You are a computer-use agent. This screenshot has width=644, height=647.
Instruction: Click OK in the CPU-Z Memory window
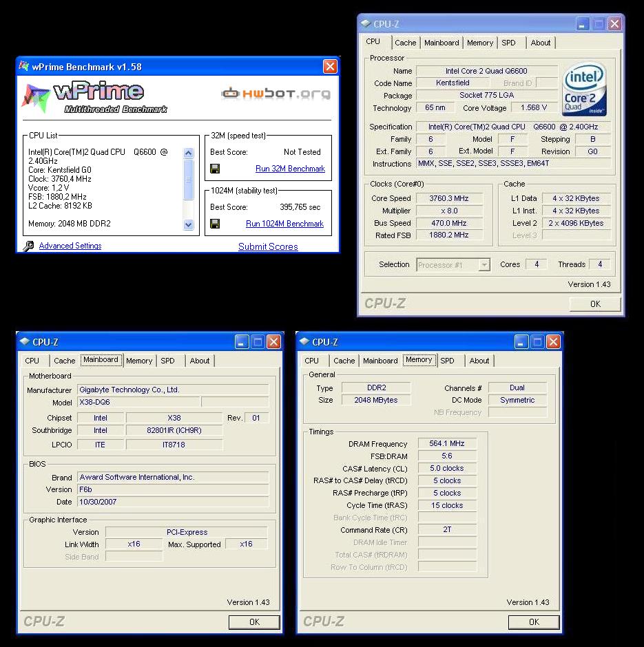(534, 622)
